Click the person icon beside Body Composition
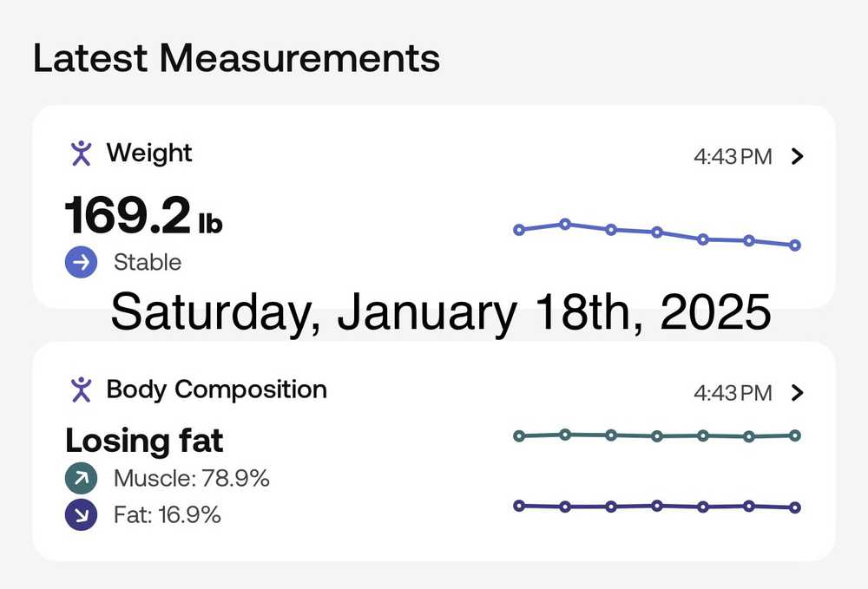The height and width of the screenshot is (589, 868). coord(81,389)
